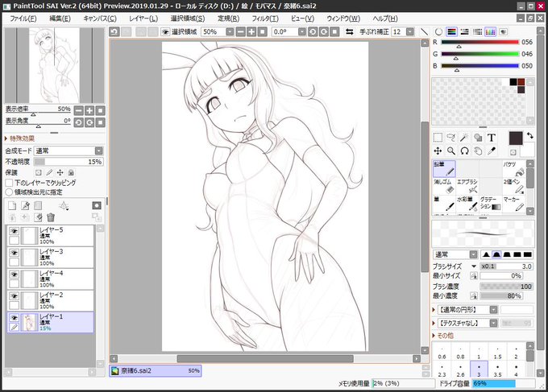Viewport: 548px width, 392px height.
Task: Open the ウィンドウ menu
Action: (342, 19)
